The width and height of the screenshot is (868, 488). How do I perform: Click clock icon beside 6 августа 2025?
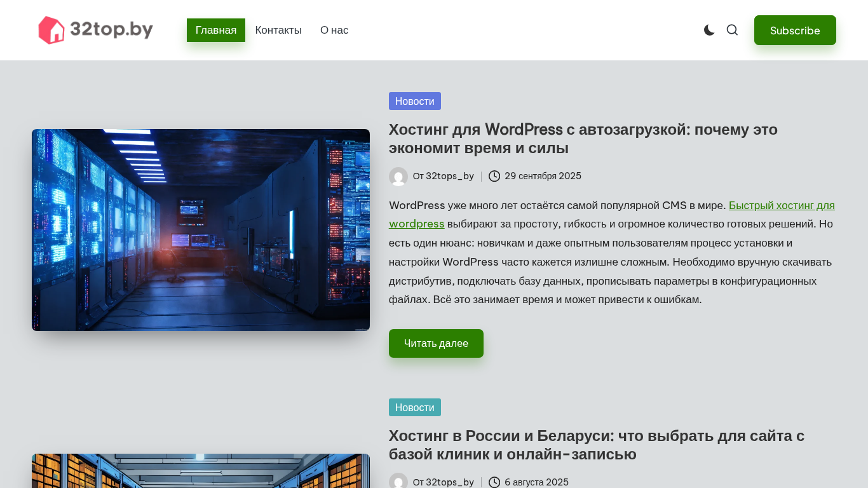pos(494,482)
